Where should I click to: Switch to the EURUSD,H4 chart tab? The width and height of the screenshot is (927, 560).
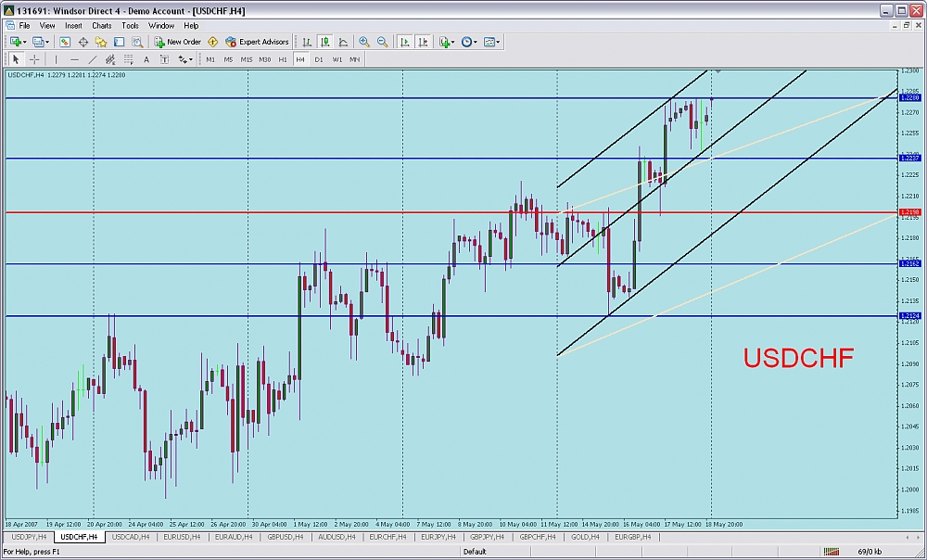tap(184, 537)
